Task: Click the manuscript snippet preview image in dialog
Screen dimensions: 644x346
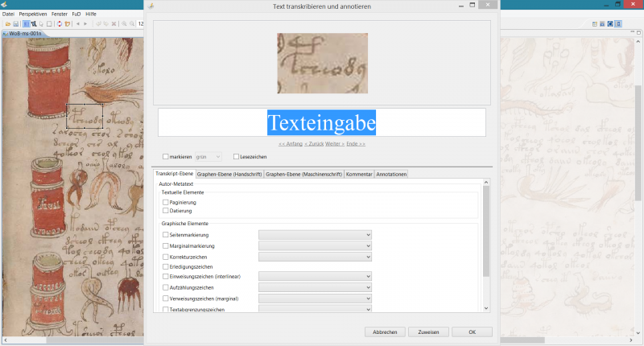Action: [323, 64]
